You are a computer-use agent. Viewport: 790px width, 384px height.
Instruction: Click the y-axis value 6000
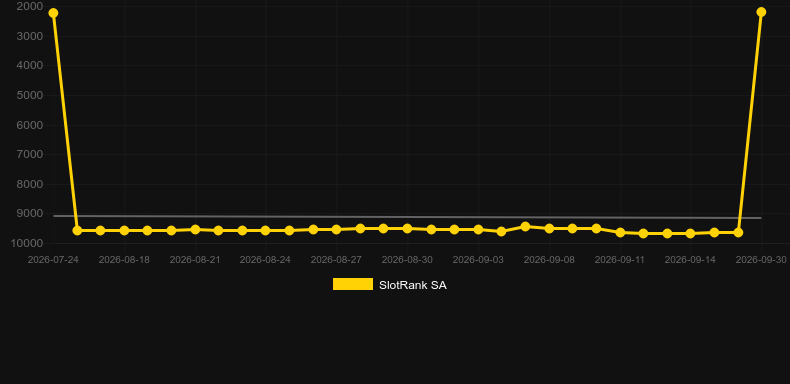(x=30, y=125)
